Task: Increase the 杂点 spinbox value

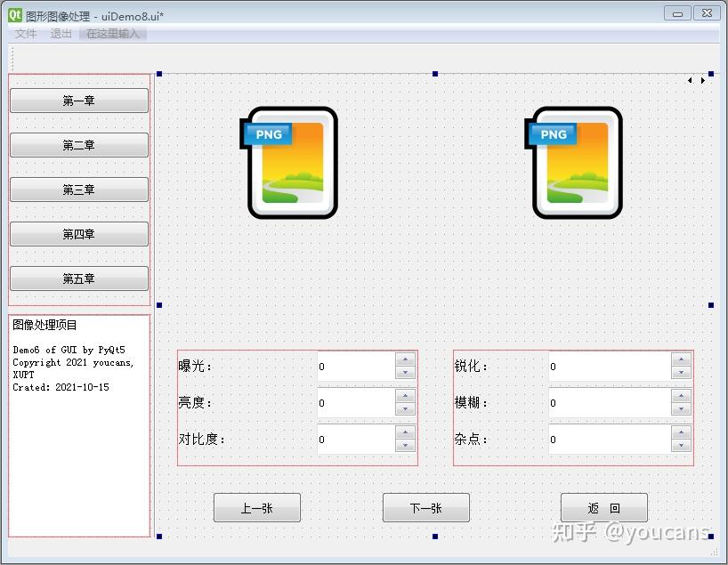Action: (x=681, y=432)
